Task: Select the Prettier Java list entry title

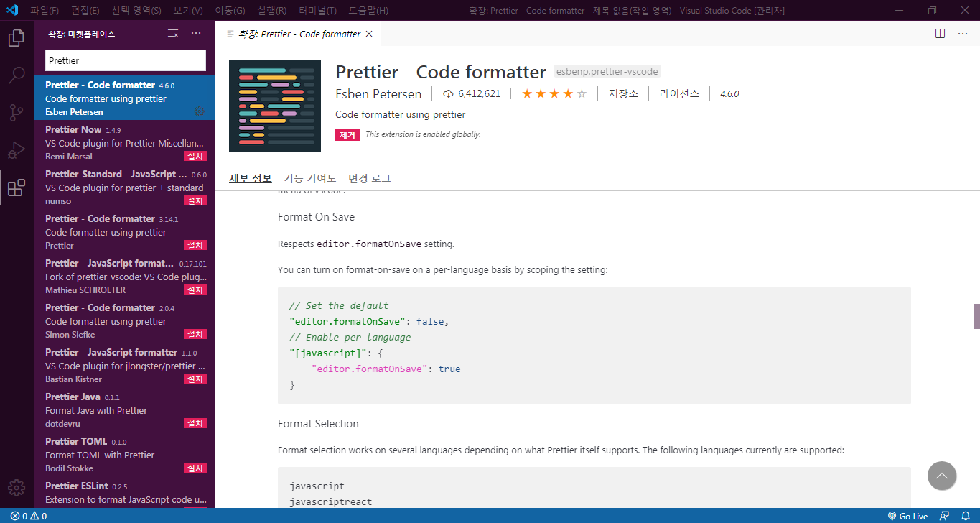Action: tap(73, 397)
